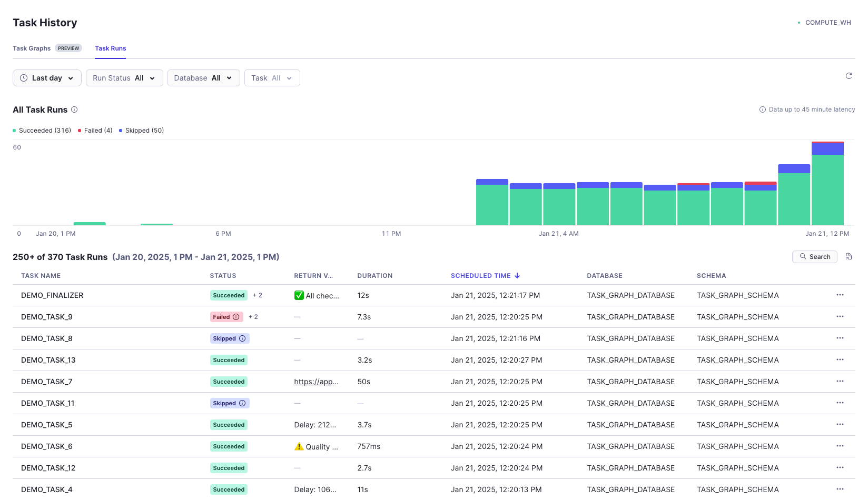
Task: Click the DEMO_TASK_13 task name
Action: point(48,360)
